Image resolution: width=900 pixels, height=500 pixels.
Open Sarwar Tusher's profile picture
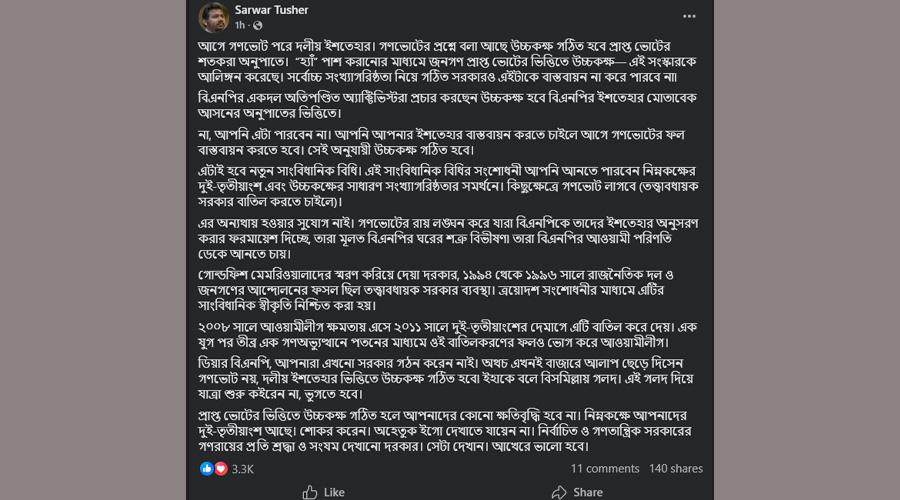pos(212,16)
